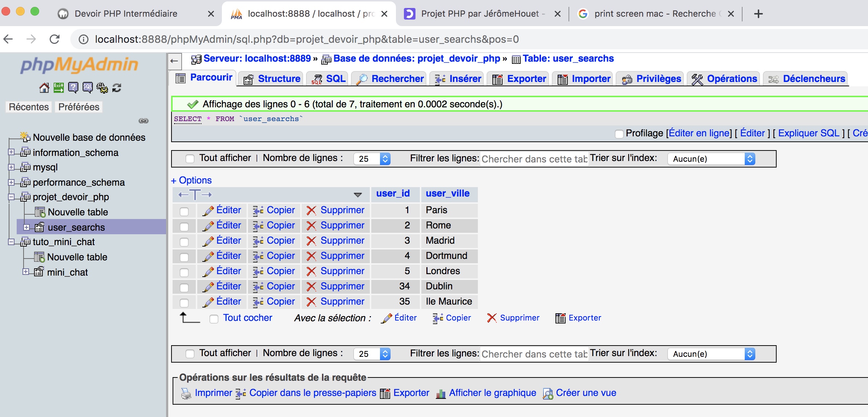Create a view via Créer une vue
Viewport: 868px width, 417px height.
586,393
